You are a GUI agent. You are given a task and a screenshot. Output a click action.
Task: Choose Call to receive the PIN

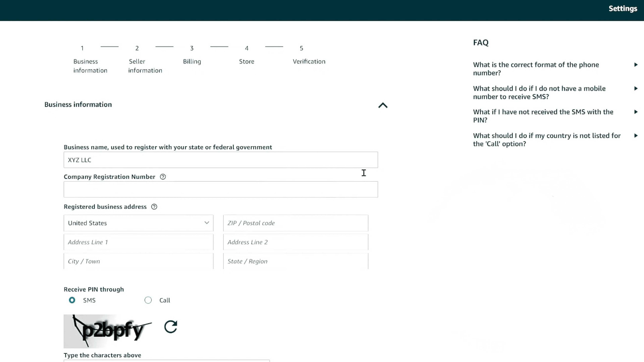coord(148,300)
